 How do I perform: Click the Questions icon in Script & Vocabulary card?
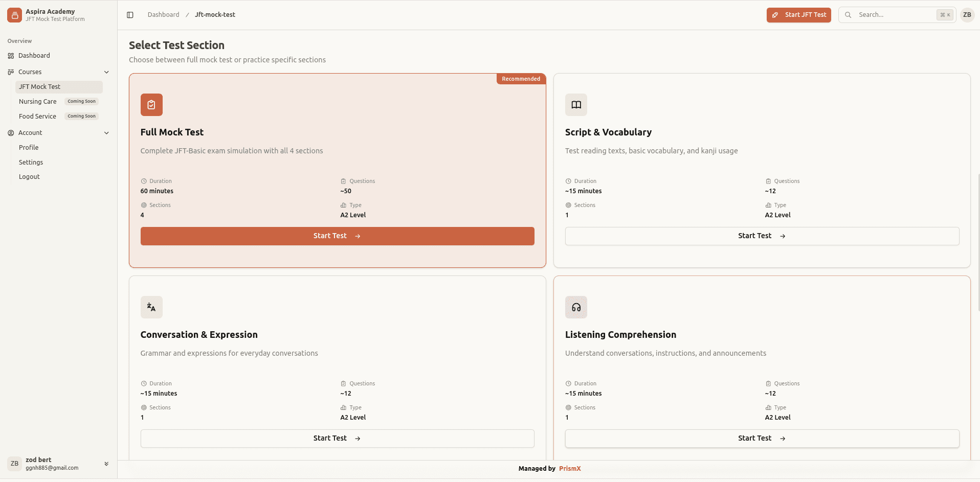point(768,181)
